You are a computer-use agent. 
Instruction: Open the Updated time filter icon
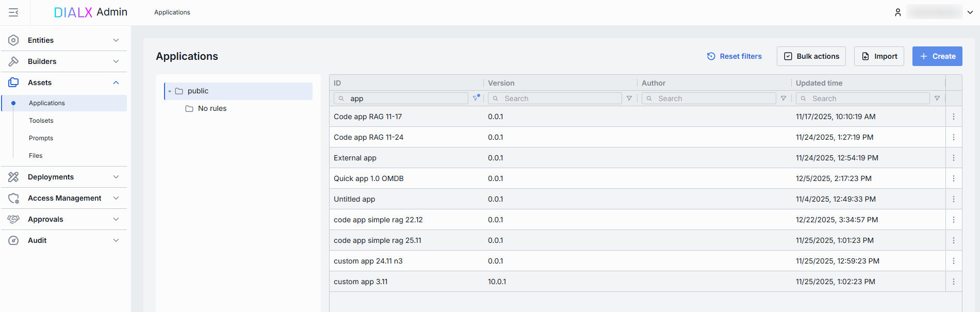[x=937, y=98]
